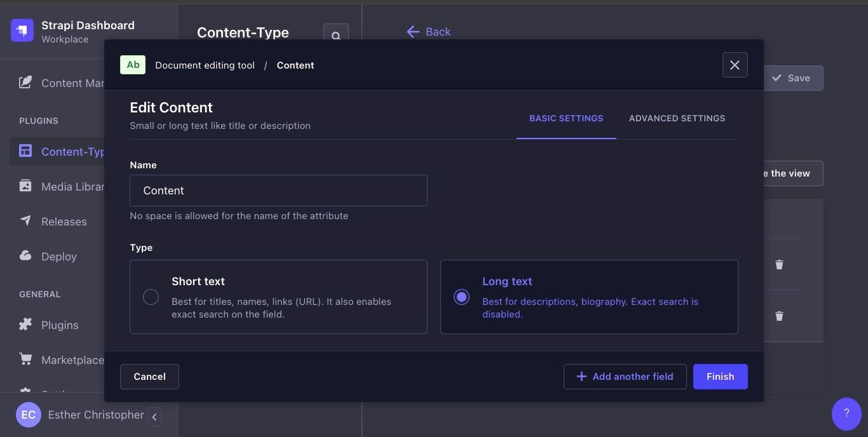Open Releases paper-plane icon
Image resolution: width=868 pixels, height=437 pixels.
(x=25, y=221)
